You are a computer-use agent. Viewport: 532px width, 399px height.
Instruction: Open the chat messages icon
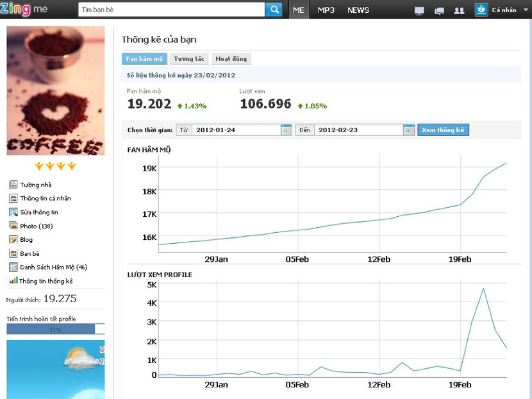click(x=439, y=10)
